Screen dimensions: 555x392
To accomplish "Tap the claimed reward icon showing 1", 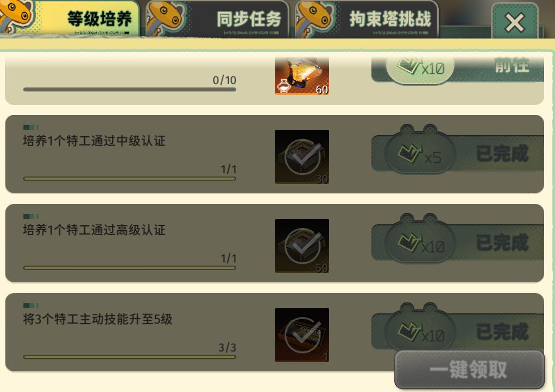I will pyautogui.click(x=302, y=335).
